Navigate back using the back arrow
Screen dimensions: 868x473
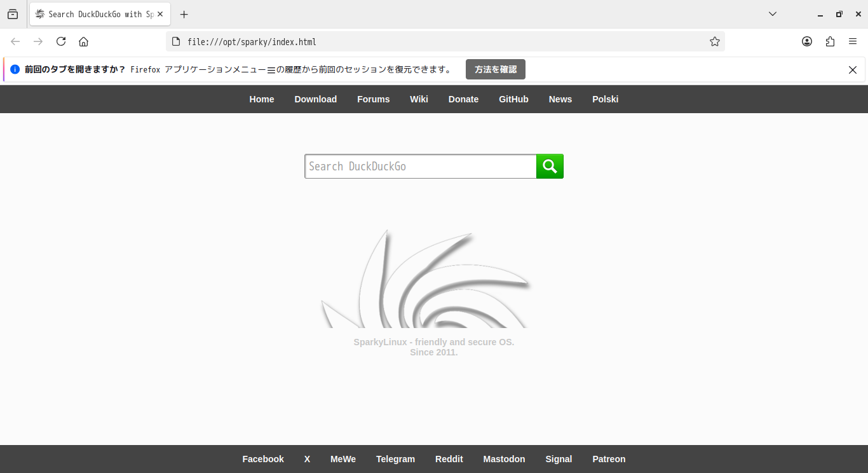pos(15,41)
